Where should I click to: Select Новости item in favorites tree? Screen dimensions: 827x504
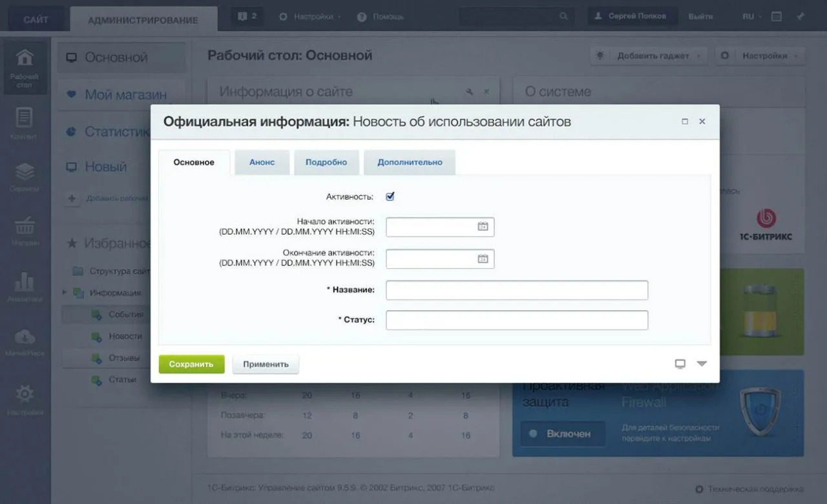(125, 336)
